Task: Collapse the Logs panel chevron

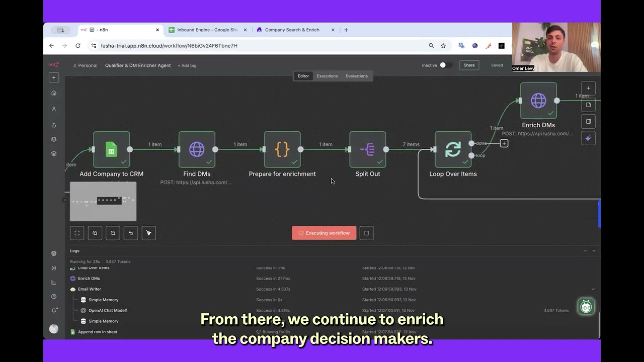Action: (x=594, y=251)
